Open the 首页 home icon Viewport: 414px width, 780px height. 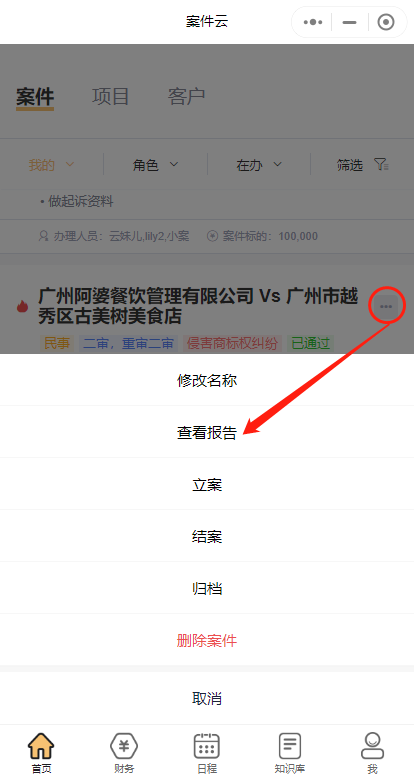[41, 747]
